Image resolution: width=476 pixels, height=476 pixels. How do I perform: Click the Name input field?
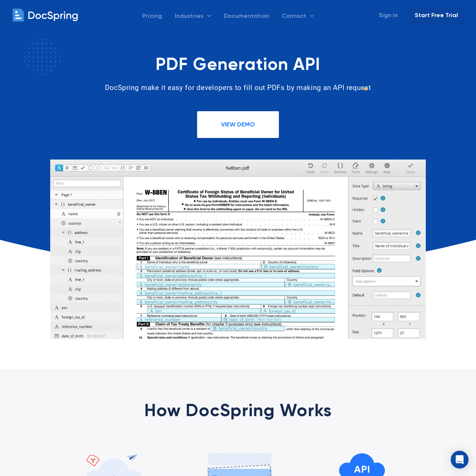[x=392, y=233]
